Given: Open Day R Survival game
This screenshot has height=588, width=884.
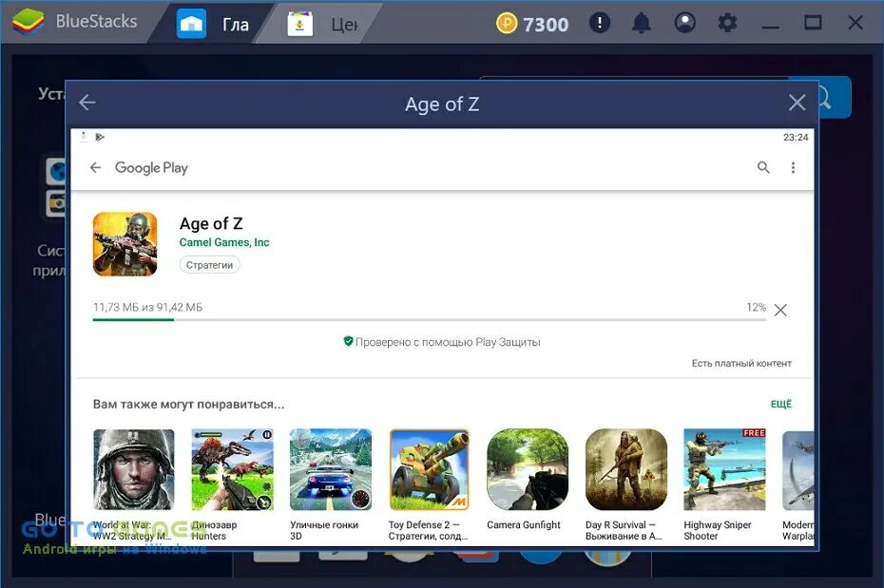Looking at the screenshot, I should pos(626,484).
